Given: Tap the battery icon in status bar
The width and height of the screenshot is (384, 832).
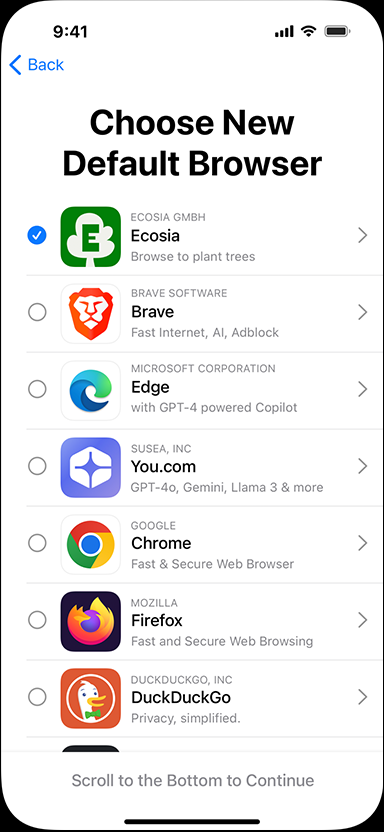Looking at the screenshot, I should pos(336,32).
